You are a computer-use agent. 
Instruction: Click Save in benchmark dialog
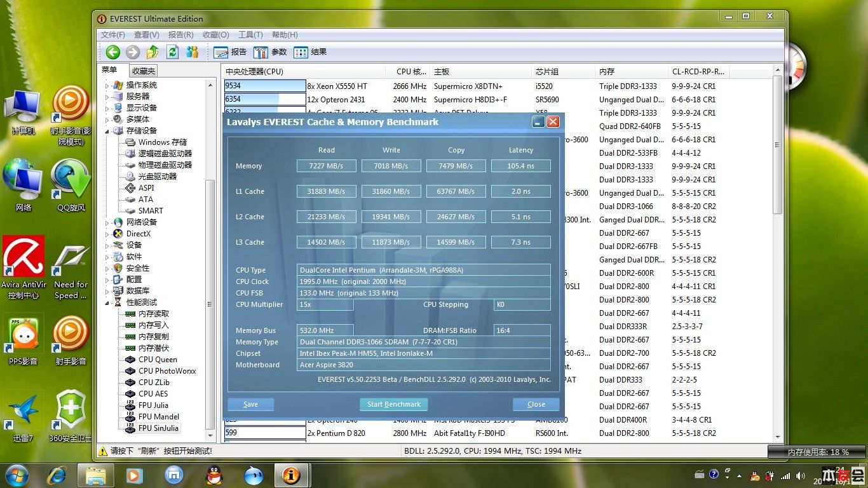[x=251, y=404]
